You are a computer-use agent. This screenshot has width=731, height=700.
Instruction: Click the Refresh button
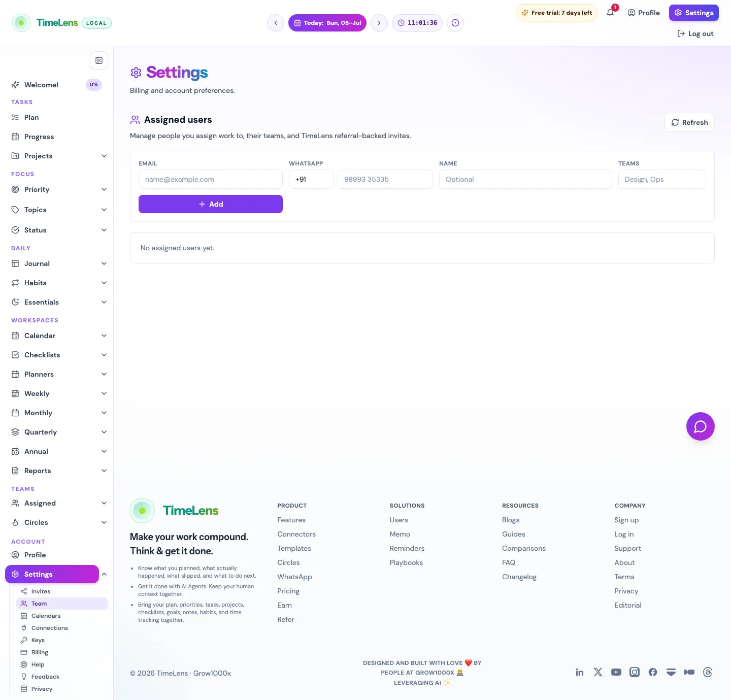[689, 122]
